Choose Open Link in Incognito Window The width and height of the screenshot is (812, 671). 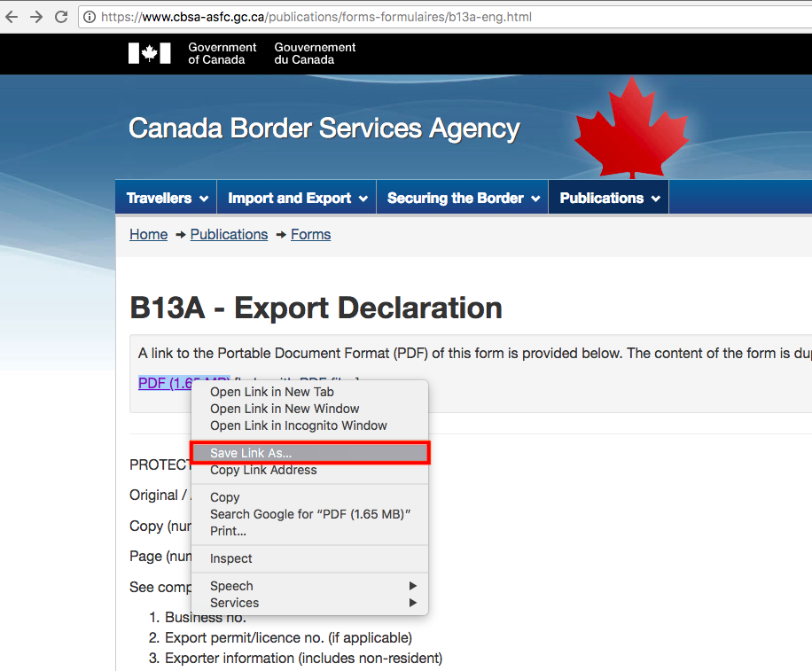point(309,425)
